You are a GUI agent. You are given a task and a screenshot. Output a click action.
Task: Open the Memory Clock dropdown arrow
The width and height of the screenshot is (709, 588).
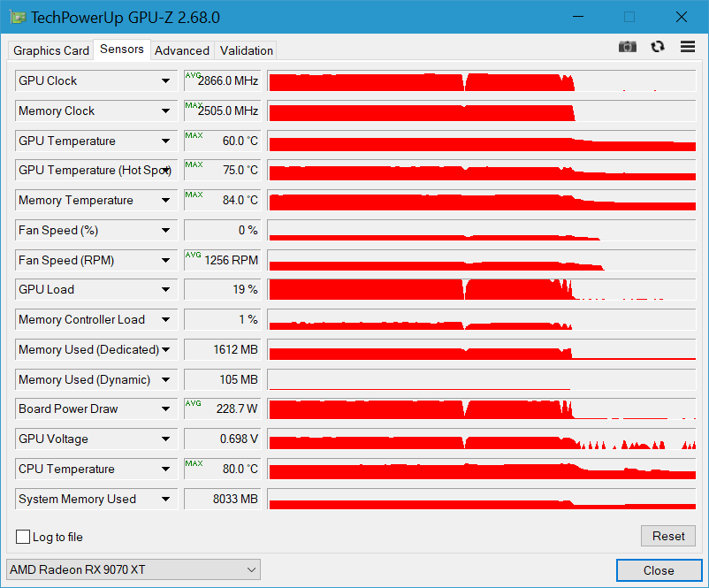165,111
